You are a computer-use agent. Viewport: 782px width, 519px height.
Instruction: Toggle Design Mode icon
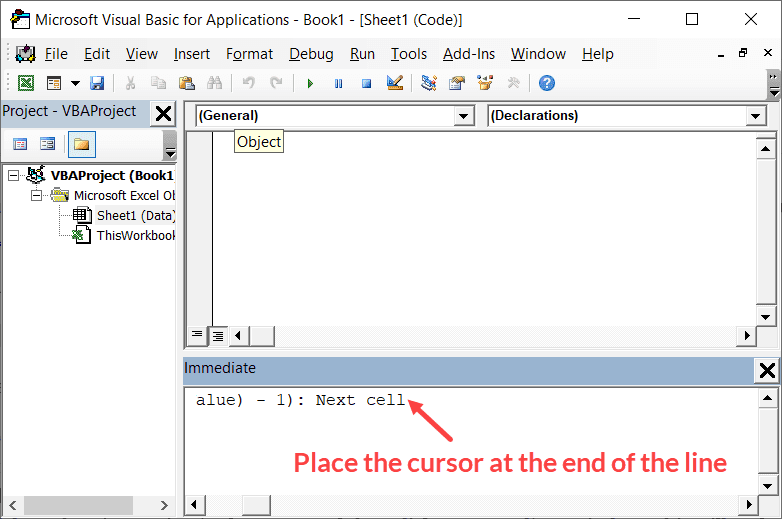[394, 83]
